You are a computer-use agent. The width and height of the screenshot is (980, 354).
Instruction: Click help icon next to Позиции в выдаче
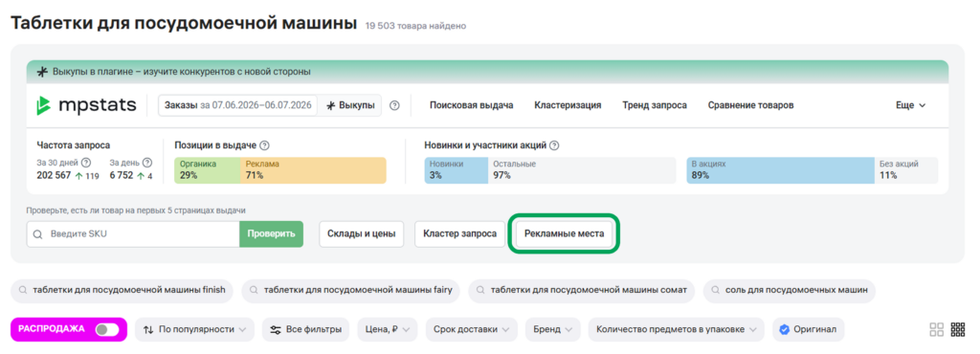pos(264,145)
